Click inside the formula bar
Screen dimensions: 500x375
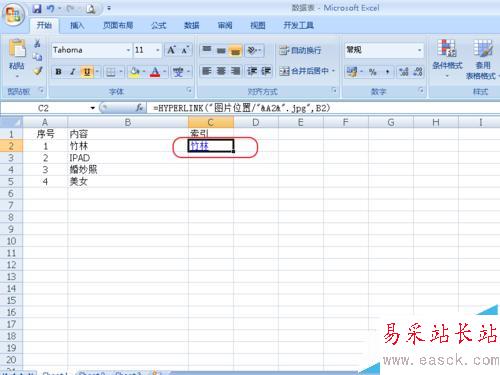coord(323,108)
